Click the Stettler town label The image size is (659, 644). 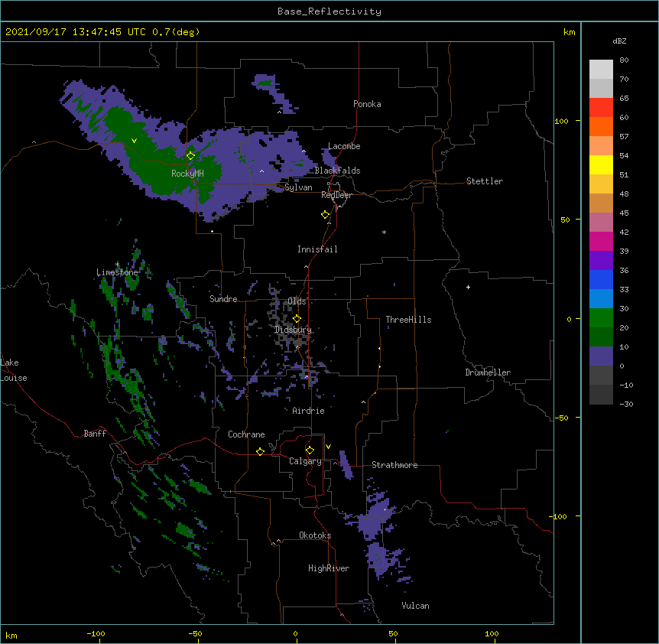pos(485,181)
